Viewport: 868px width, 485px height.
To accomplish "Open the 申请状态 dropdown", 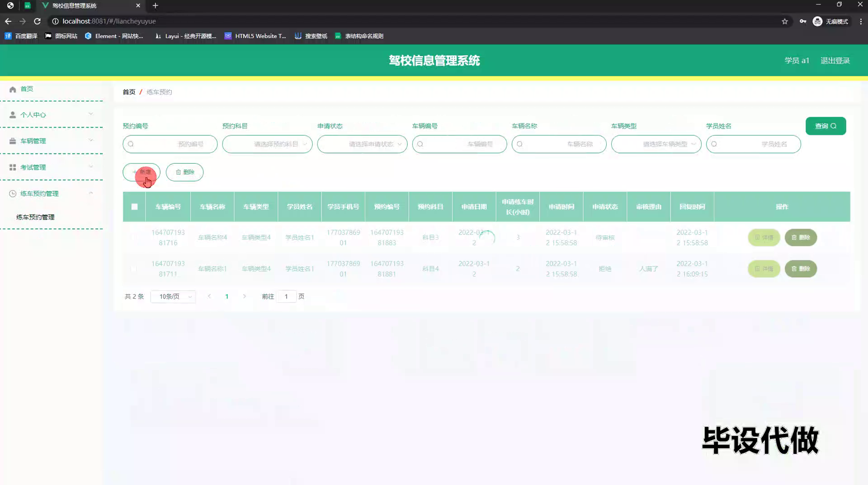I will (x=362, y=144).
